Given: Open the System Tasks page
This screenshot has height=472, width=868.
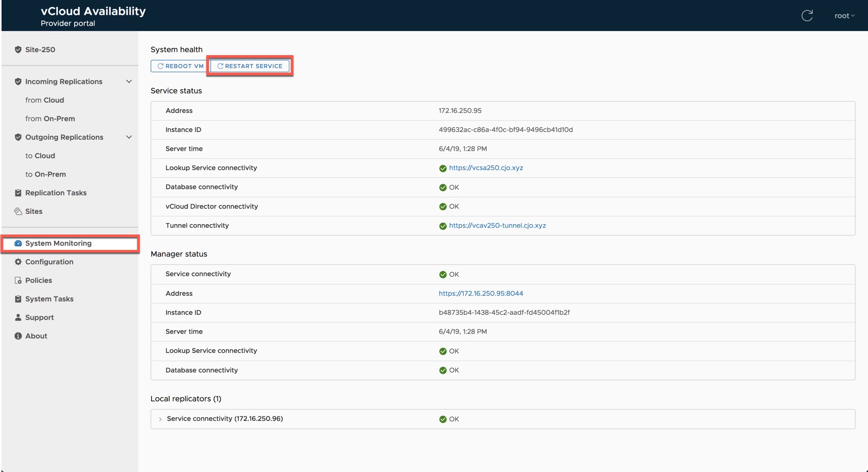Looking at the screenshot, I should coord(50,299).
